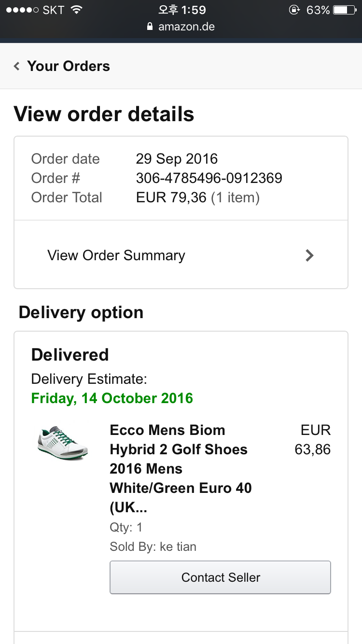This screenshot has width=362, height=644.
Task: Tap the clock time in the status bar
Action: tap(182, 10)
